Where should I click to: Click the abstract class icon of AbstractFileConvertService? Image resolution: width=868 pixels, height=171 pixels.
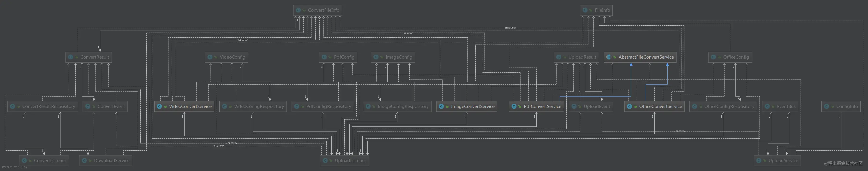coord(609,57)
